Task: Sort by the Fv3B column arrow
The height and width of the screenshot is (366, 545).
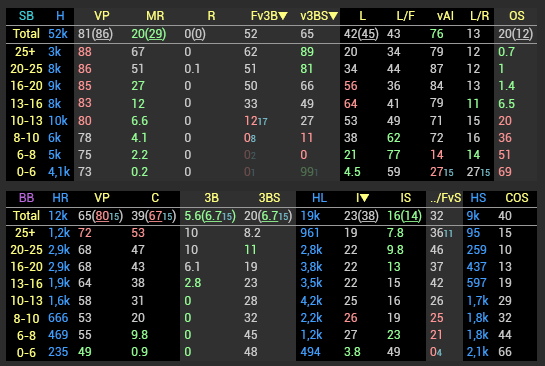Action: [283, 16]
